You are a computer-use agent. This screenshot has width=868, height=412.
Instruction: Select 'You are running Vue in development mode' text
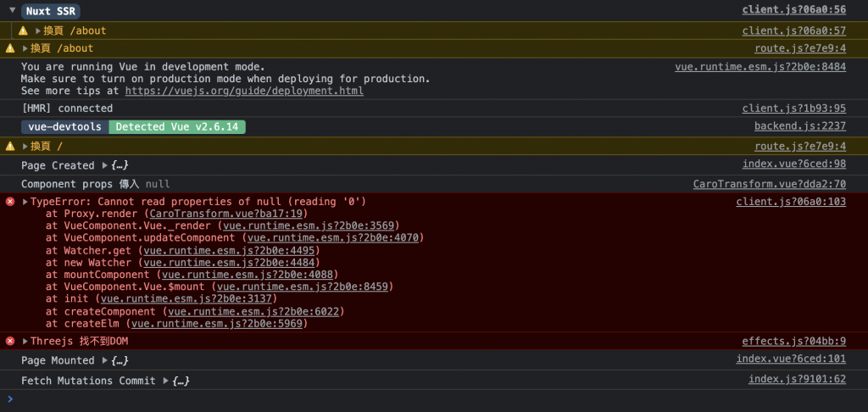143,67
